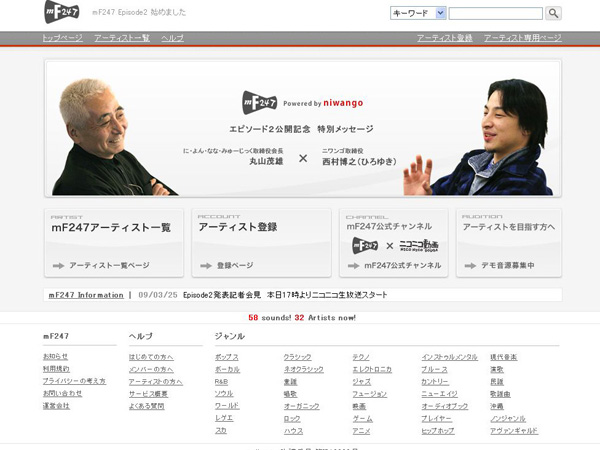Image resolution: width=600 pixels, height=450 pixels.
Task: Click the mF247 logo in channel card
Action: pos(365,245)
